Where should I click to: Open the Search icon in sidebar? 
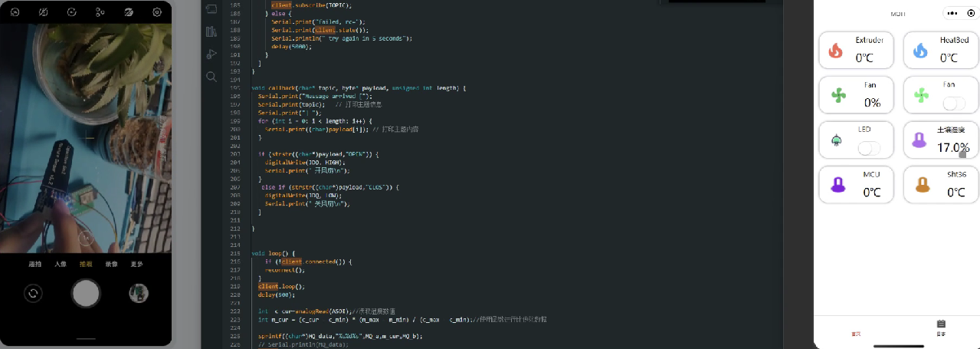click(x=211, y=77)
